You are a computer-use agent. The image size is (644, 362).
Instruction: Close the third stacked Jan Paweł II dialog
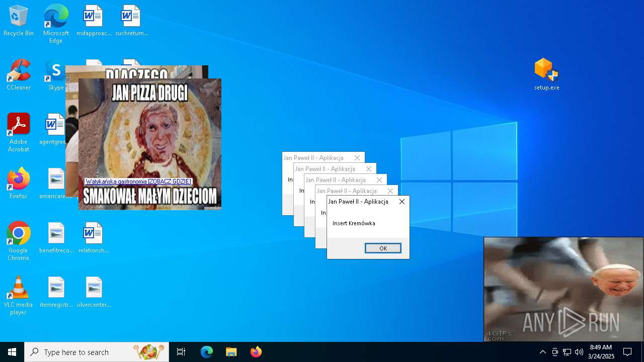coord(379,180)
